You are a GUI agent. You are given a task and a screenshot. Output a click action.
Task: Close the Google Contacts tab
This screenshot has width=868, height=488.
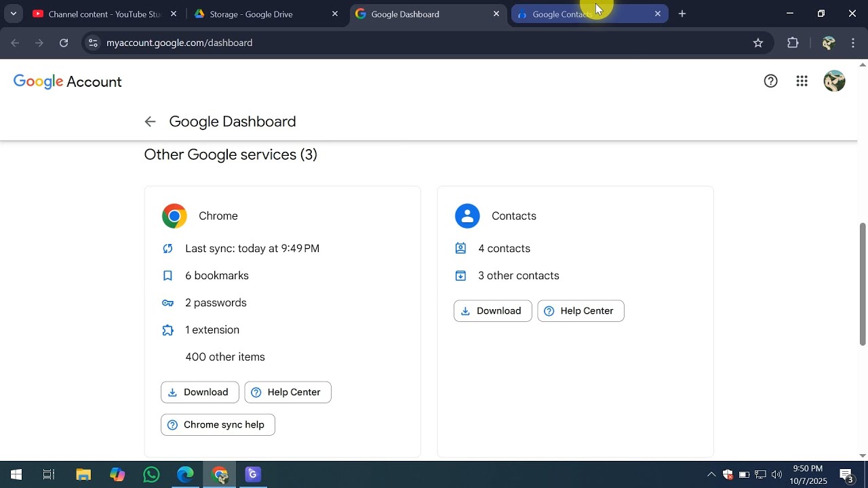657,14
